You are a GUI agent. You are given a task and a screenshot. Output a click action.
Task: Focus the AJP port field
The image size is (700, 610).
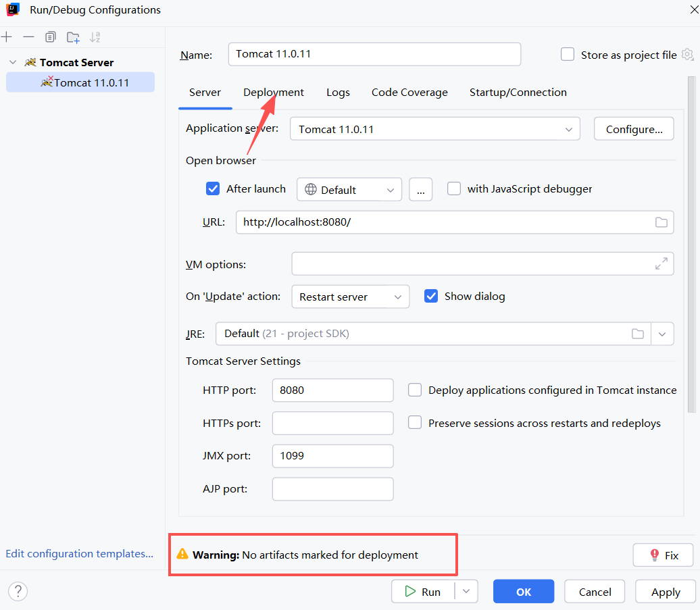[x=332, y=488]
